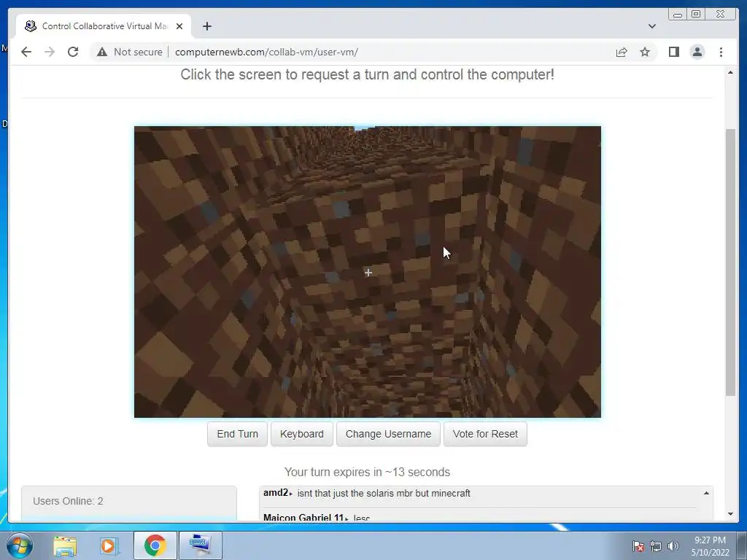Open the Windows Start button
747x560 pixels.
[19, 545]
